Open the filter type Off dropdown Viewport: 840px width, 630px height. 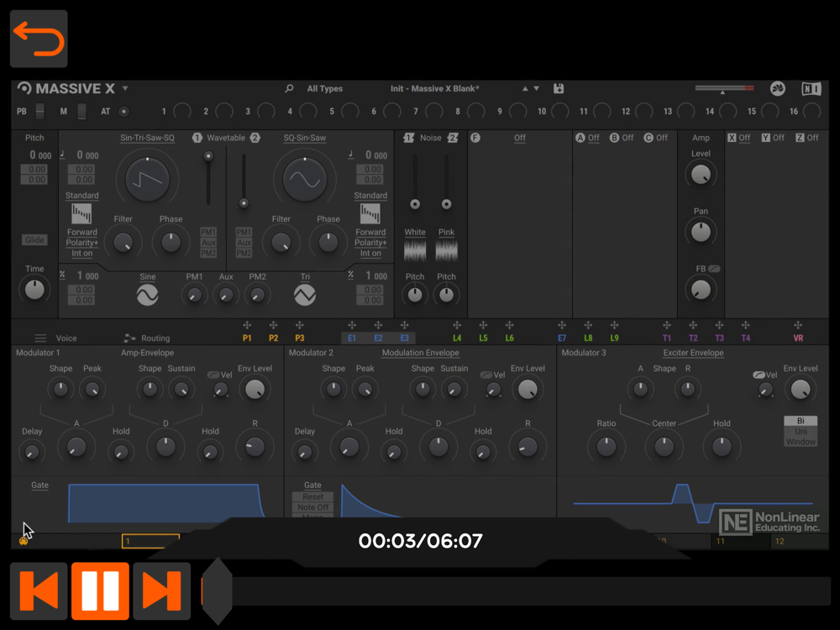pos(520,138)
